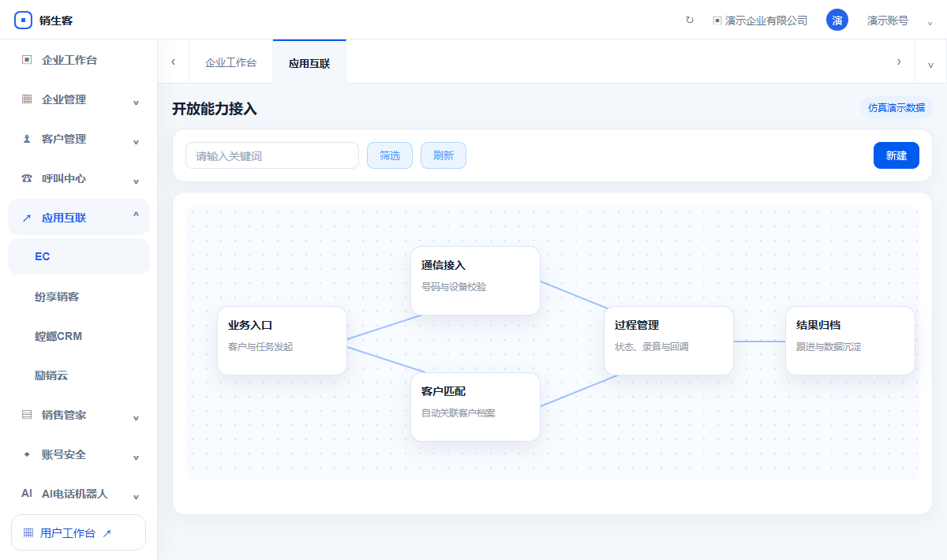This screenshot has width=947, height=560.
Task: Open the 励销云 submenu item
Action: point(79,375)
